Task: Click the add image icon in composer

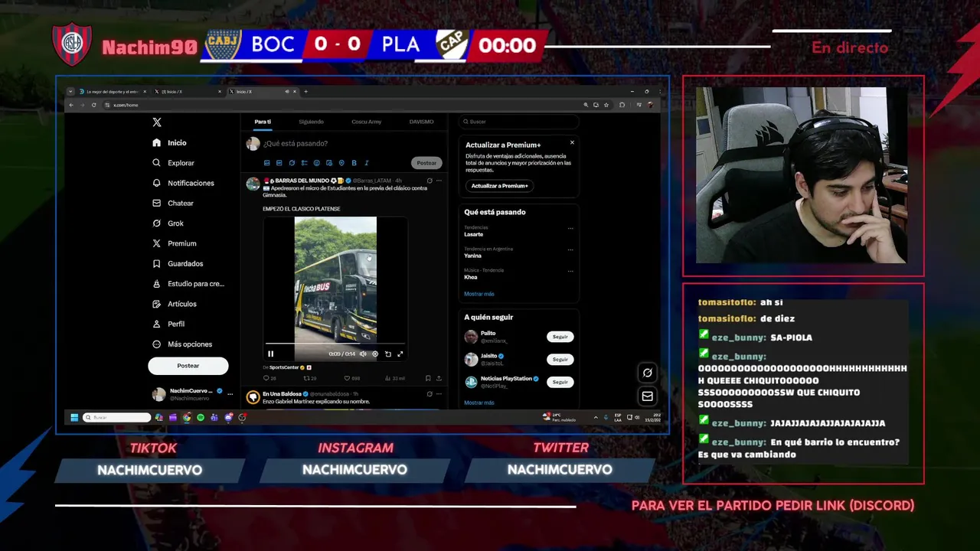Action: (x=266, y=163)
